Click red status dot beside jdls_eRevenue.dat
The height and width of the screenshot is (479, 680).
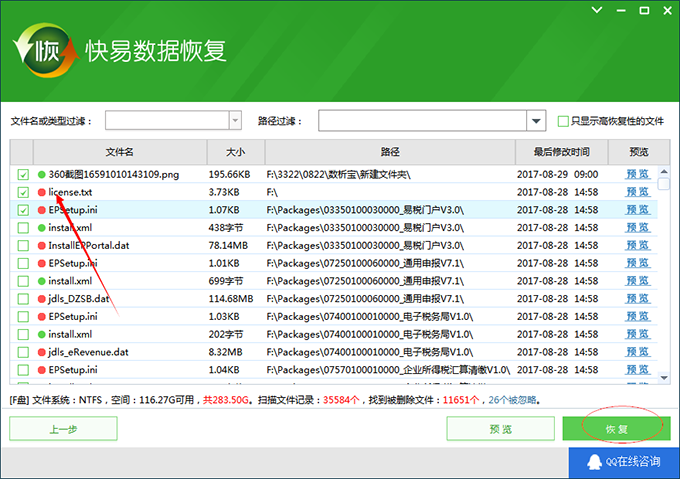[x=42, y=352]
